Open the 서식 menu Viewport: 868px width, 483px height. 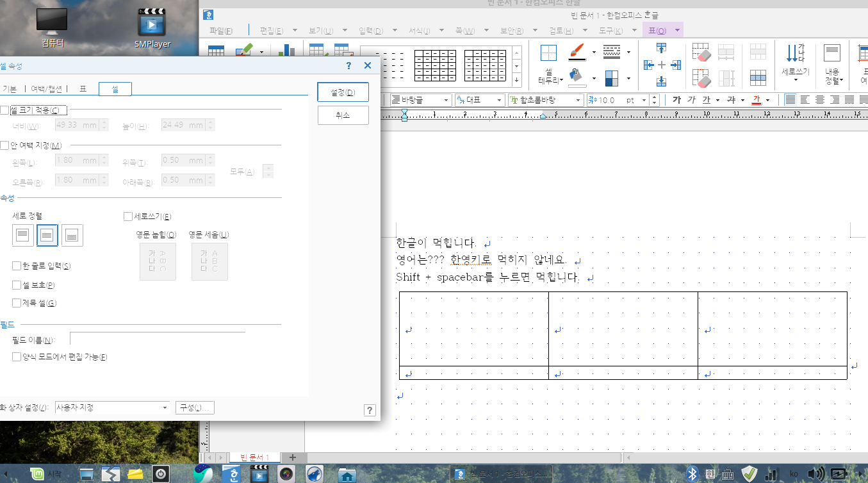(x=419, y=30)
